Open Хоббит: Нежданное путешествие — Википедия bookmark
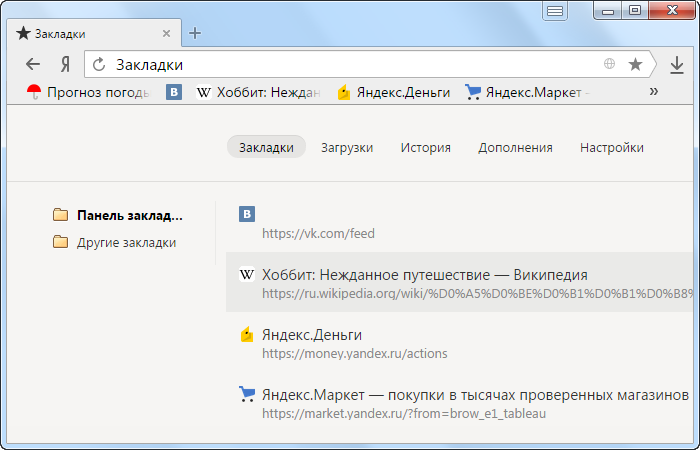Image resolution: width=700 pixels, height=450 pixels. pyautogui.click(x=425, y=275)
